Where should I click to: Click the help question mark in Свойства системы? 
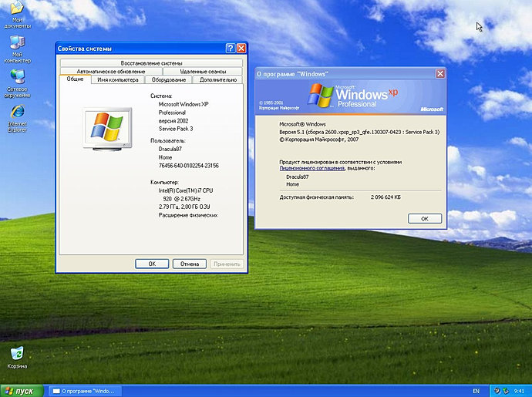(231, 49)
